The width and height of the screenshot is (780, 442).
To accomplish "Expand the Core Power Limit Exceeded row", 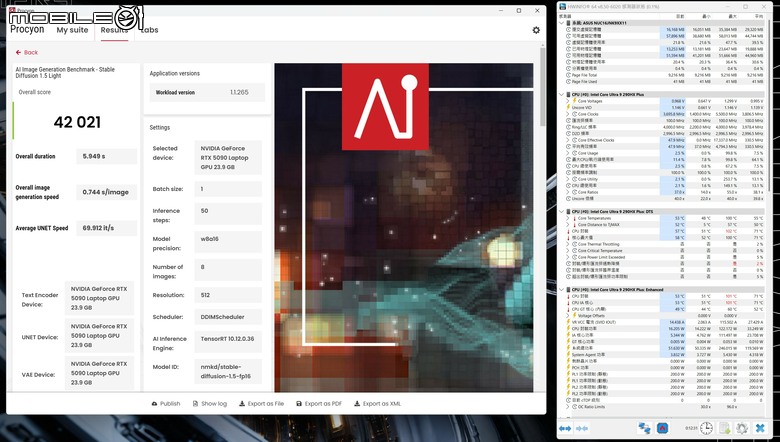I will 568,257.
